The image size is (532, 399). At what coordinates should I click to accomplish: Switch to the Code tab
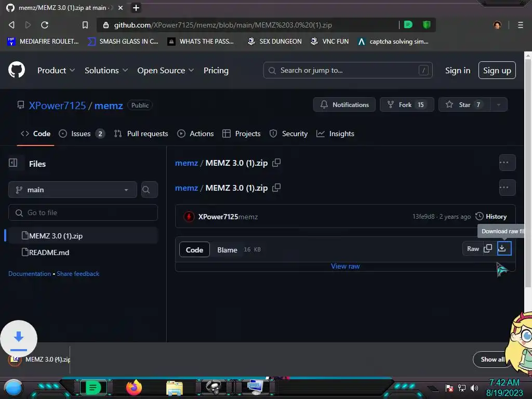(x=36, y=134)
